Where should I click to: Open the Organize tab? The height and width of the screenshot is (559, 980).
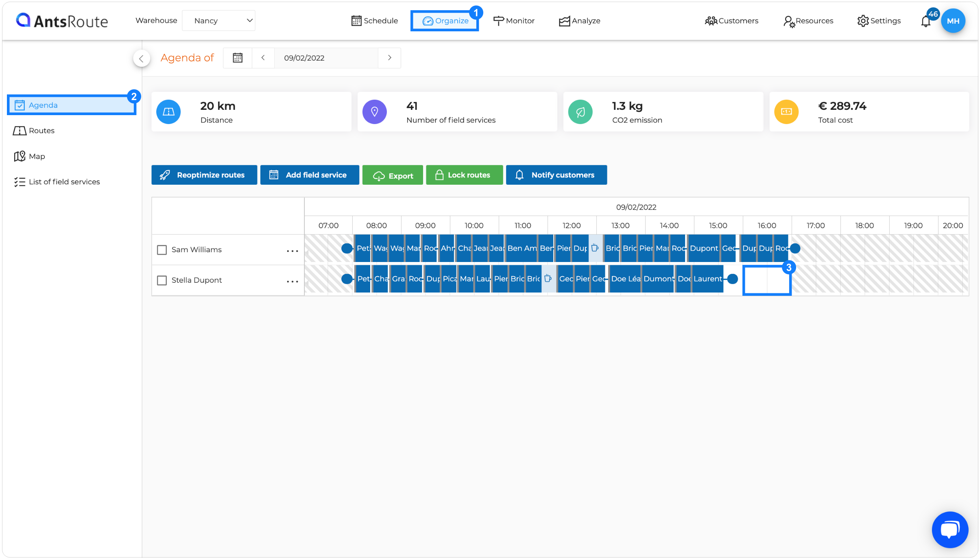[x=445, y=21]
